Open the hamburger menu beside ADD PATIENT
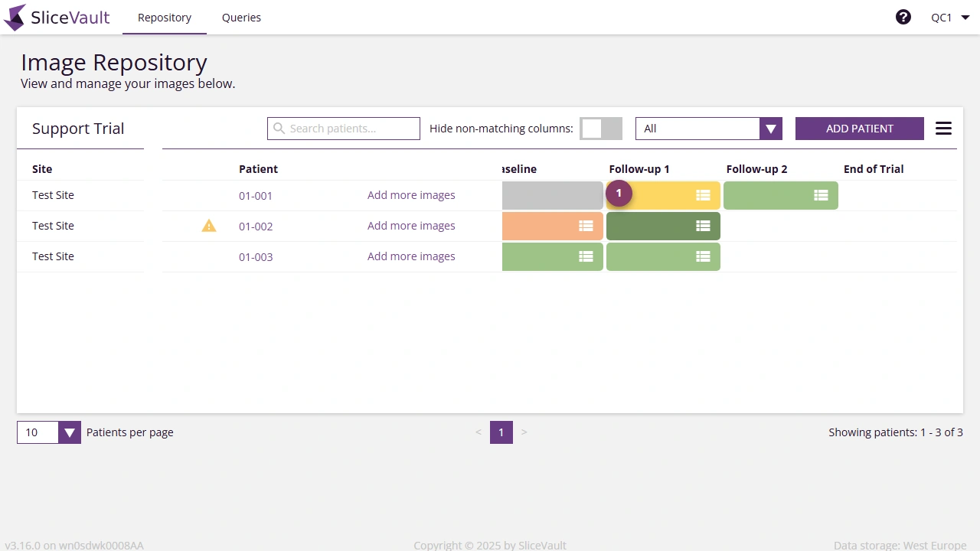This screenshot has height=551, width=980. [x=943, y=128]
